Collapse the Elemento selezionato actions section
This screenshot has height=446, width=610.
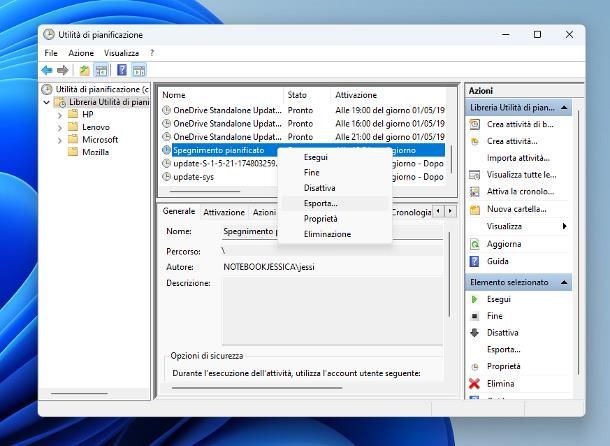564,282
